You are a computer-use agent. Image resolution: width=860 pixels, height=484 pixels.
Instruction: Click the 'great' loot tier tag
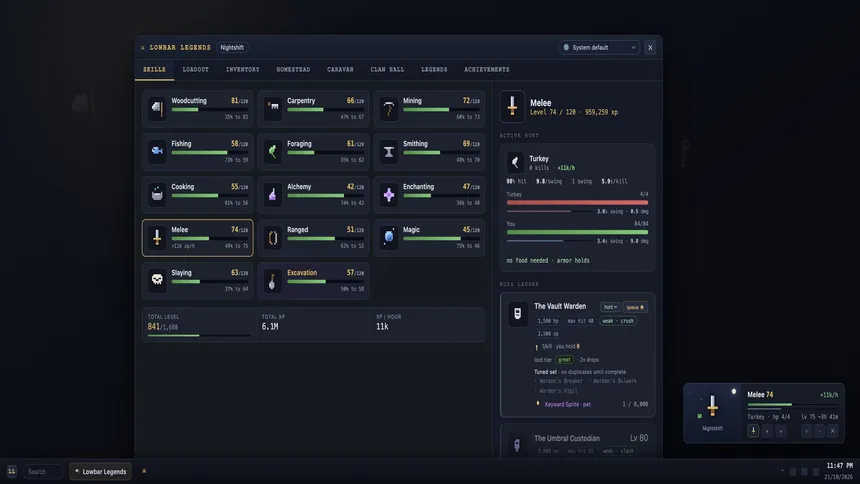(x=564, y=360)
